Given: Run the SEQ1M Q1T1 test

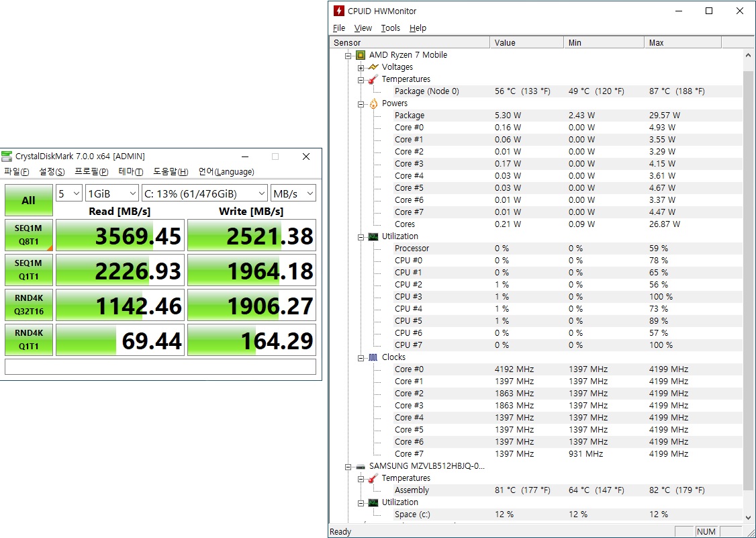Looking at the screenshot, I should 28,270.
